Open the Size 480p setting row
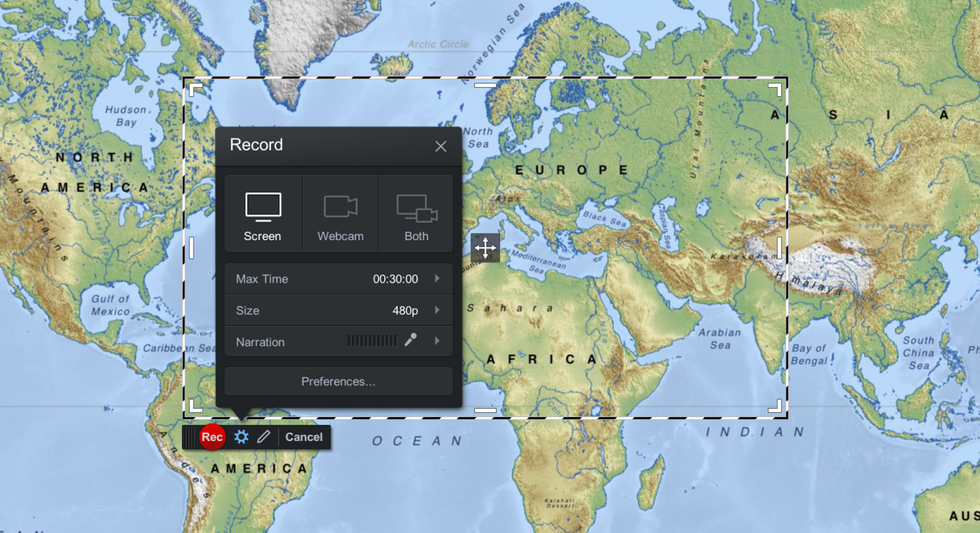Image resolution: width=980 pixels, height=533 pixels. [x=339, y=310]
